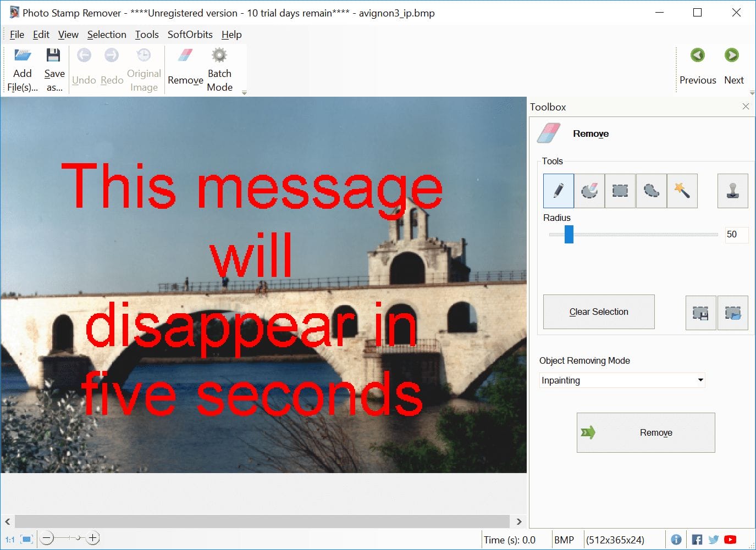
Task: Click the Radius value input field
Action: click(x=736, y=235)
